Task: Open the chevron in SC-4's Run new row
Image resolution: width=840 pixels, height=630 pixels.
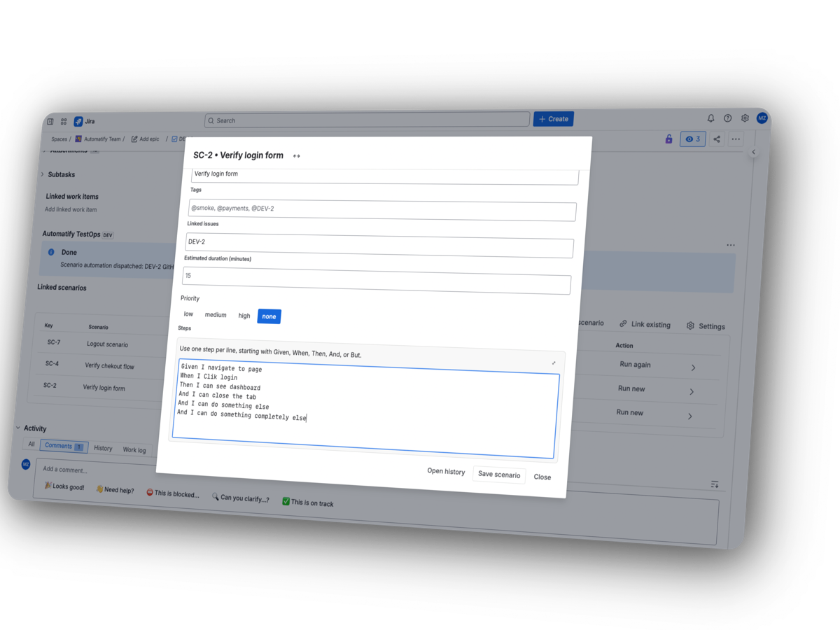Action: [692, 392]
